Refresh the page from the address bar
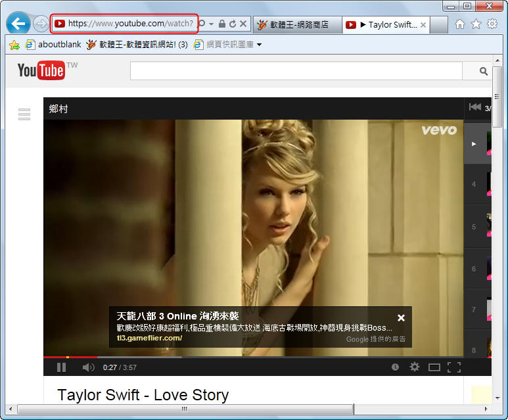 [x=232, y=24]
